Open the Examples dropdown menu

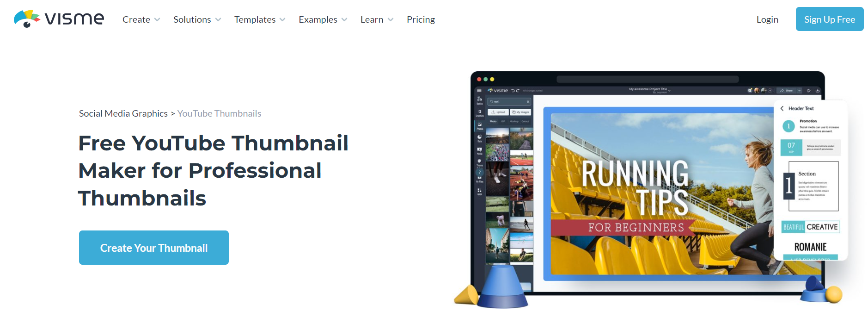[x=323, y=19]
